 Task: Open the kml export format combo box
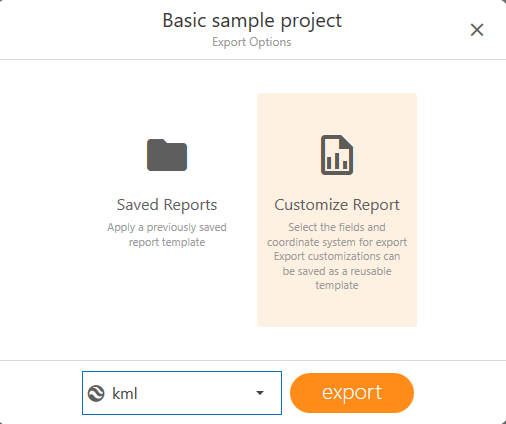click(182, 393)
